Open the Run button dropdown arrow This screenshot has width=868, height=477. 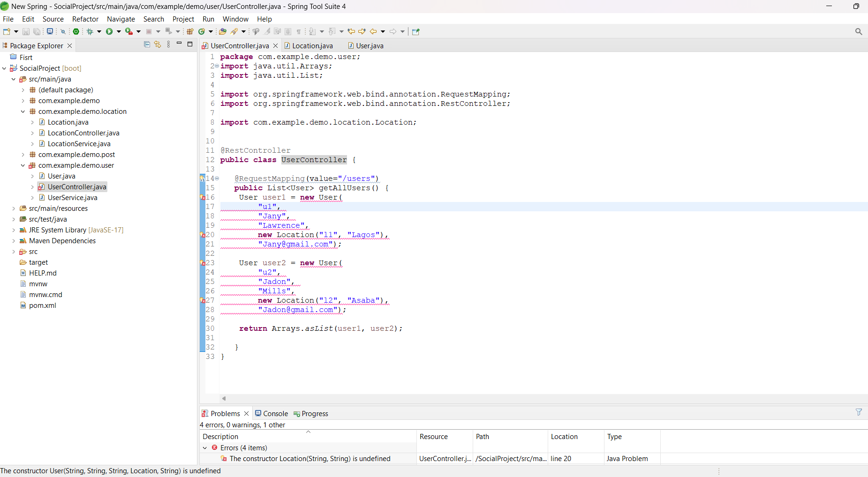point(119,31)
